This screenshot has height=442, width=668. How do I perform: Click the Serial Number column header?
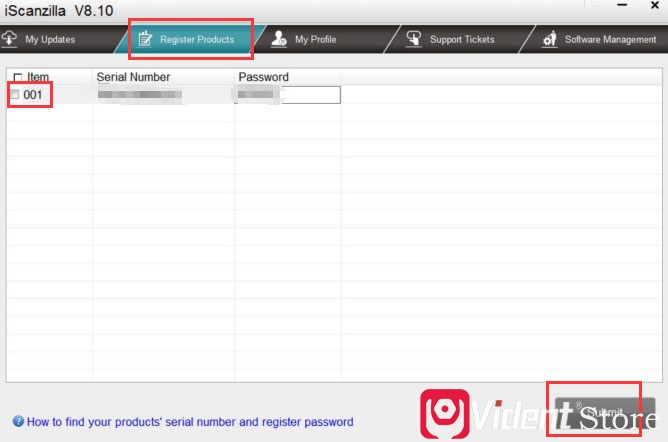point(133,77)
